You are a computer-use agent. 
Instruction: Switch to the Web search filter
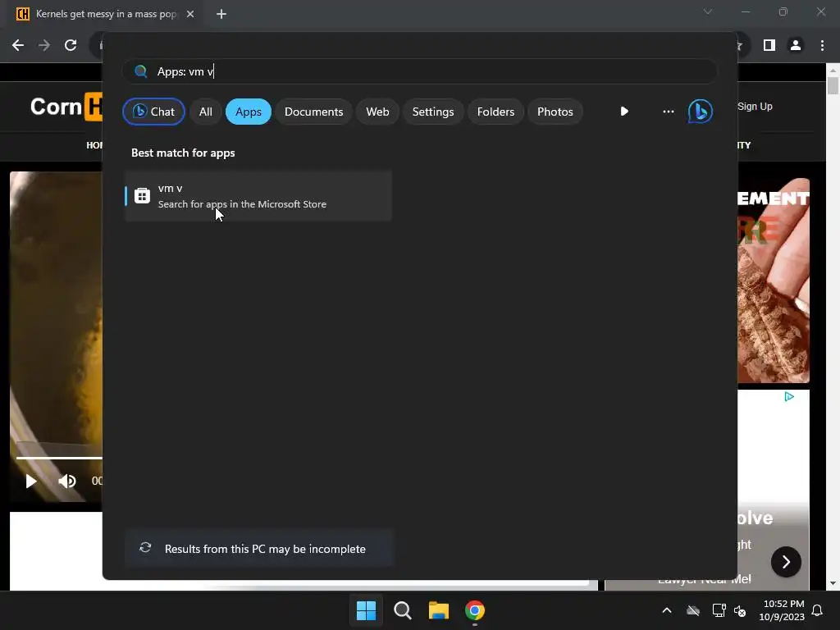pyautogui.click(x=377, y=112)
